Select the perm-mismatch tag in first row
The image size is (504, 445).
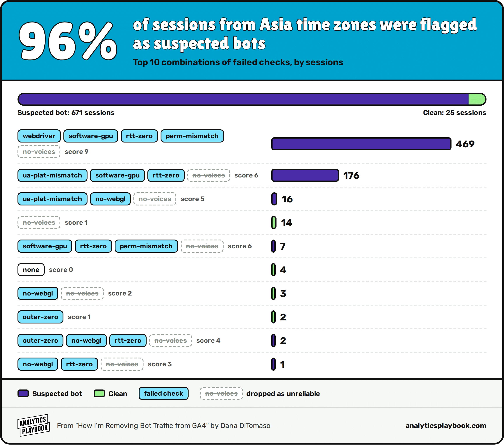pos(192,136)
